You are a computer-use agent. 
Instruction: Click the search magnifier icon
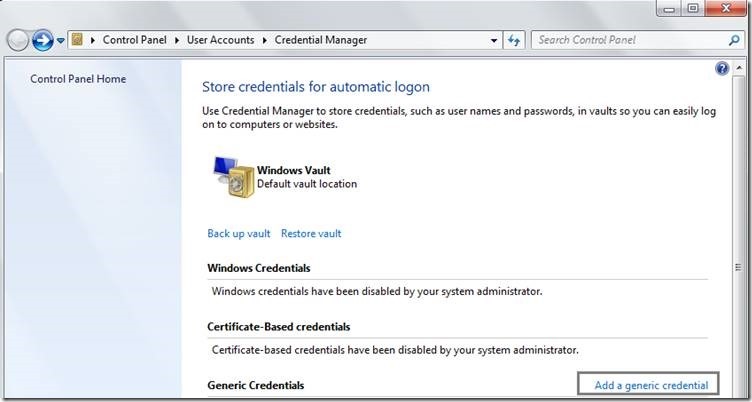pos(734,40)
